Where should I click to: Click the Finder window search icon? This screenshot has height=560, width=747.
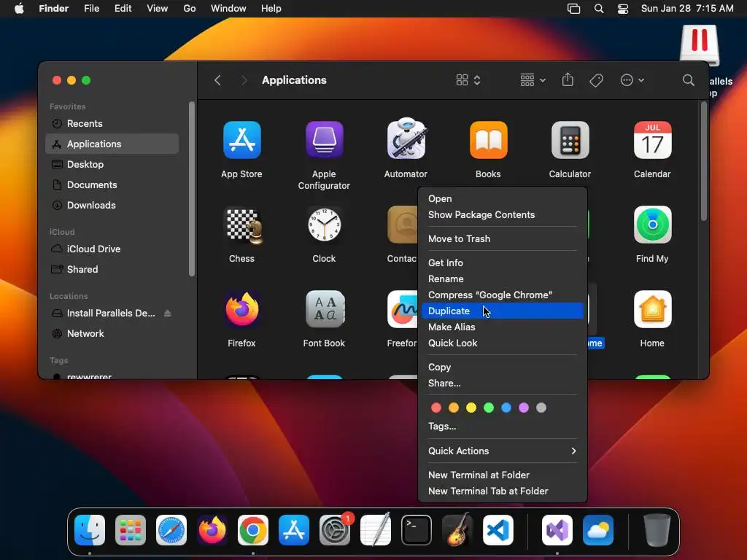coord(688,80)
